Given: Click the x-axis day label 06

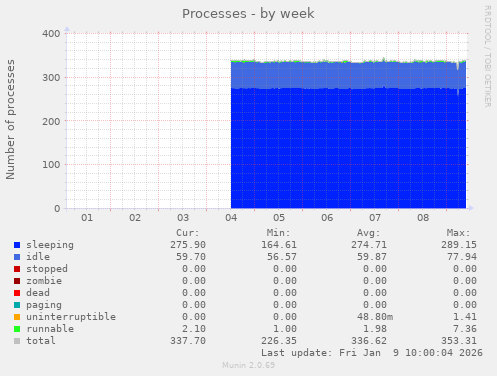Looking at the screenshot, I should pyautogui.click(x=327, y=218).
